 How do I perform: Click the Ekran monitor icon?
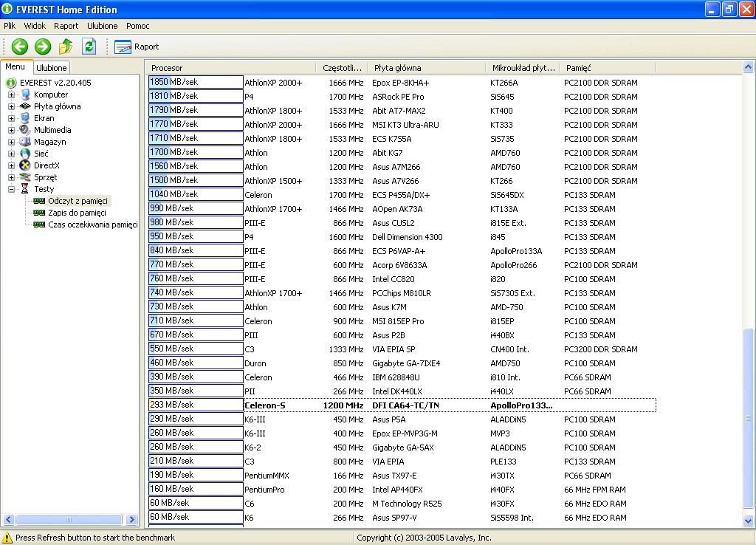click(25, 118)
